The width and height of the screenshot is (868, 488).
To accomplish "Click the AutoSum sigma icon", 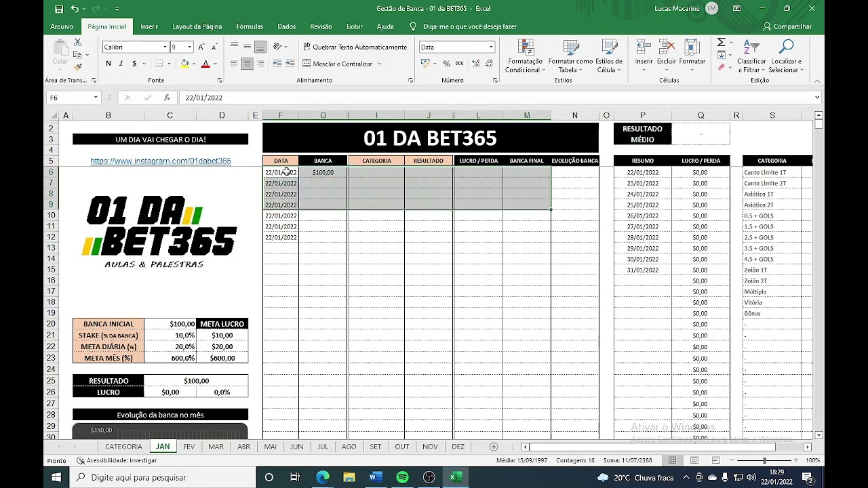I will point(722,43).
